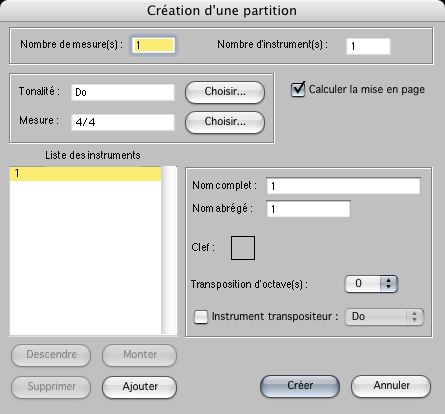Screen dimensions: 445x414
Task: Focus the Nombre d'instrument(s) field
Action: click(368, 46)
